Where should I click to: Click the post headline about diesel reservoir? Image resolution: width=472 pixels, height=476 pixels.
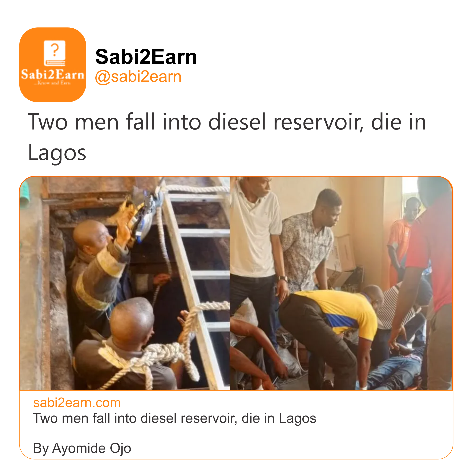227,122
